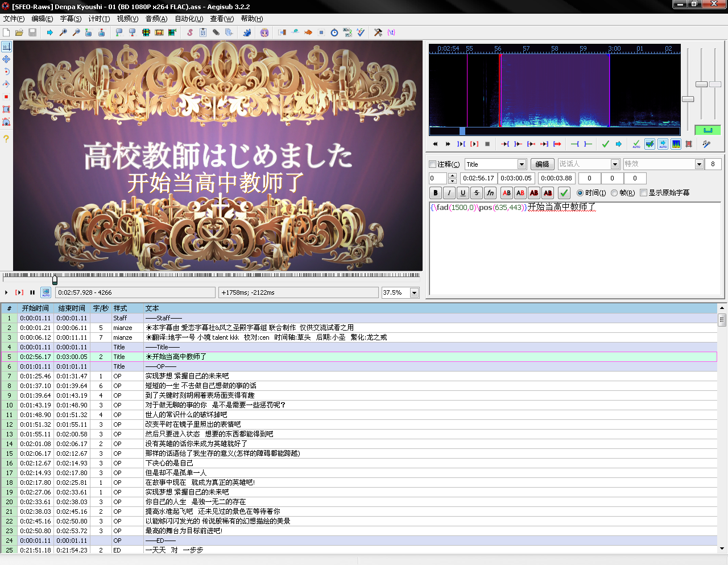Open the ASSDraw anime girl icon
The width and height of the screenshot is (728, 565).
[264, 32]
